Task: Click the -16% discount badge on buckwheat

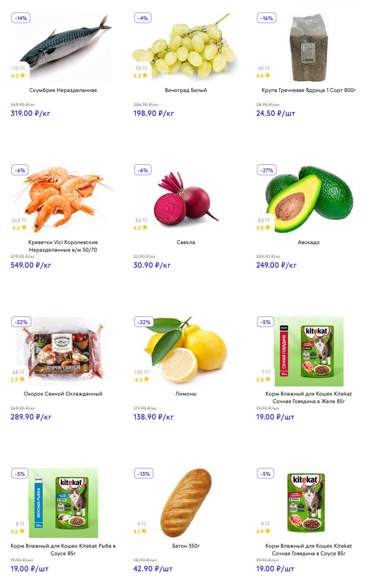Action: tap(266, 18)
